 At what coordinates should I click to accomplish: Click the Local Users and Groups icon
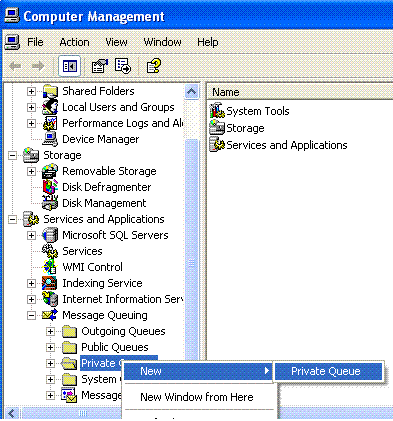coord(50,107)
